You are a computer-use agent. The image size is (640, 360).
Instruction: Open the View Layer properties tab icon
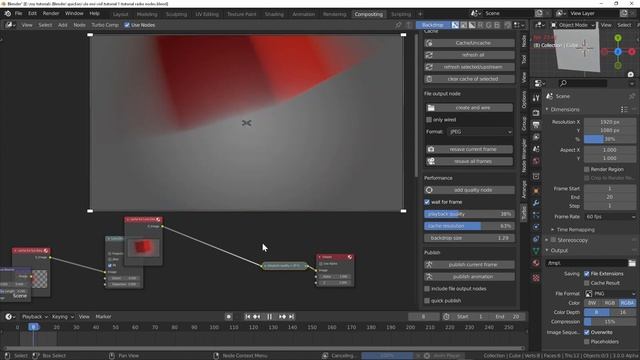click(x=536, y=137)
